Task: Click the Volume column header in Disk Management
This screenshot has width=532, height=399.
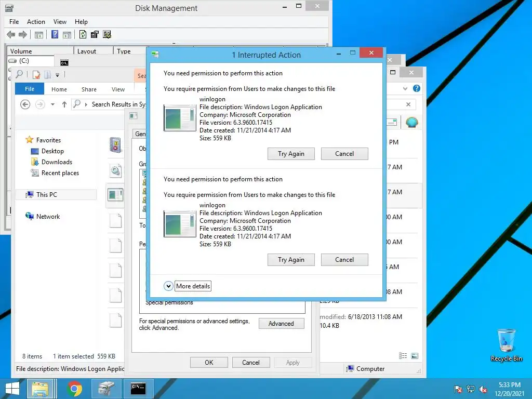Action: coord(41,51)
